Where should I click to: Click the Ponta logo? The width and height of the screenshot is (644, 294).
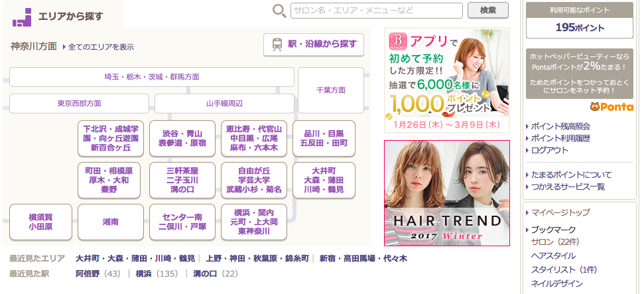611,106
